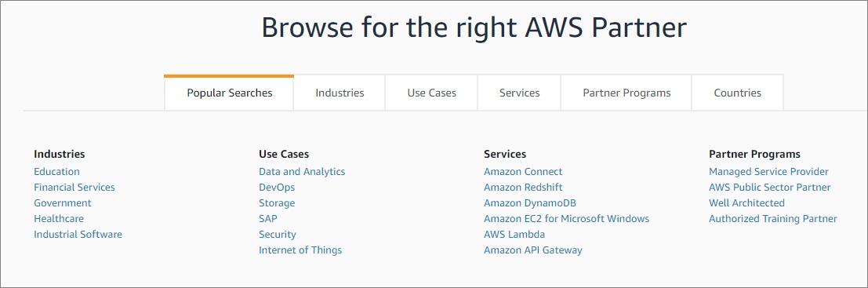The height and width of the screenshot is (288, 868).
Task: Browse partners for Government
Action: (63, 203)
